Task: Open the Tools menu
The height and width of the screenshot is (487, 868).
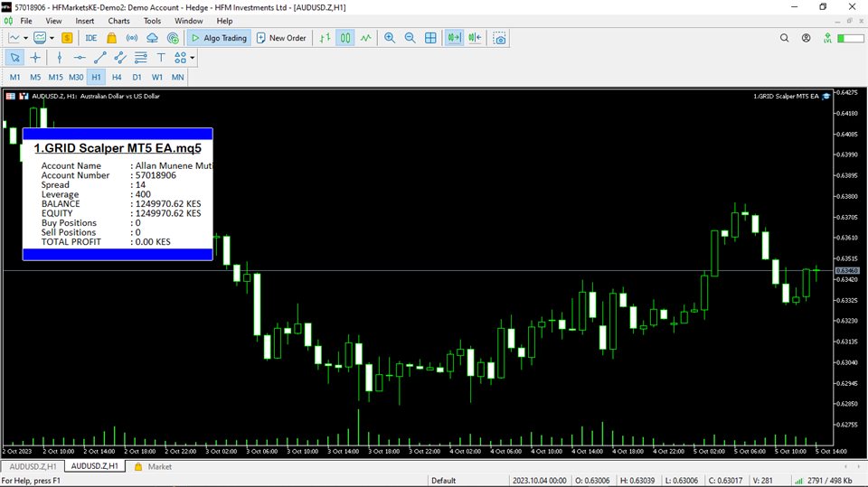Action: click(152, 21)
